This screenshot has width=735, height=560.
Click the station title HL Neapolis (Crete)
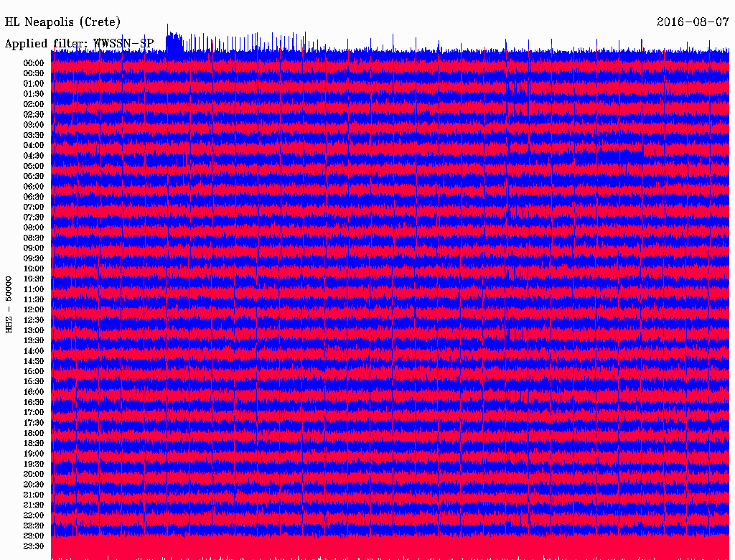pyautogui.click(x=62, y=22)
